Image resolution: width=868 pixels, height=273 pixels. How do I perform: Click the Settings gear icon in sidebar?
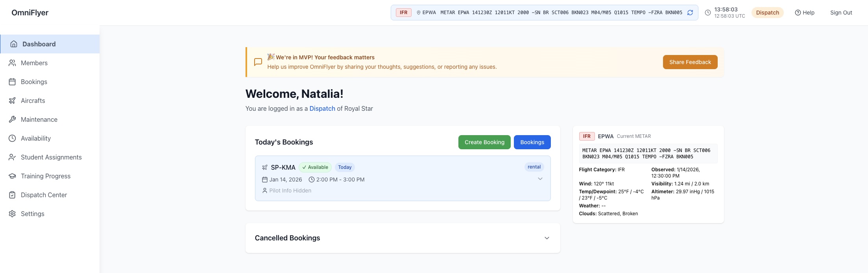[12, 214]
